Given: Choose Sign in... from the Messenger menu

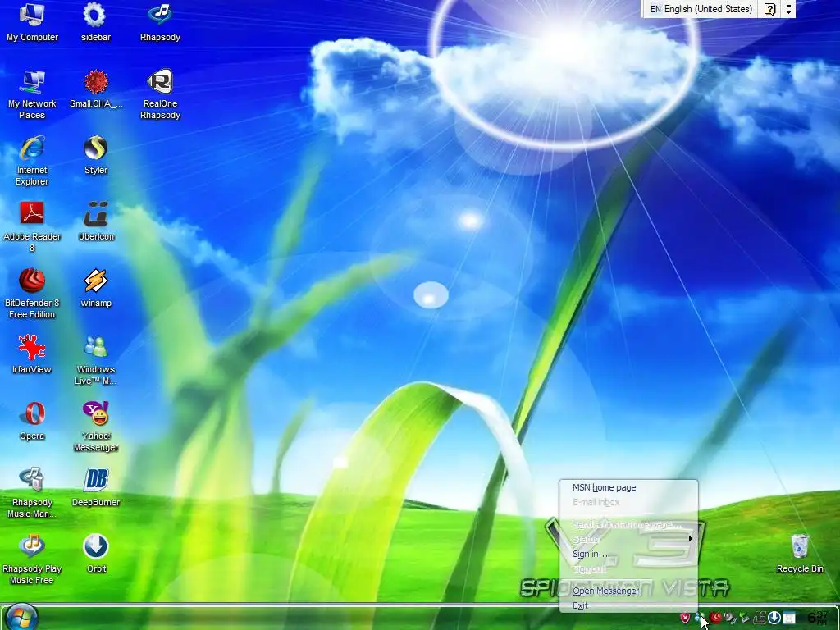Looking at the screenshot, I should (x=591, y=554).
